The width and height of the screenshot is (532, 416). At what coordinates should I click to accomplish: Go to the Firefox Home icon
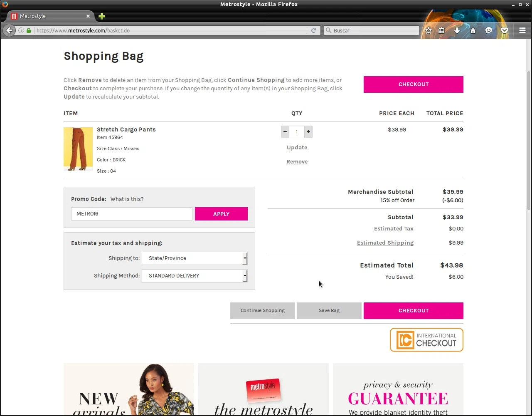coord(473,30)
